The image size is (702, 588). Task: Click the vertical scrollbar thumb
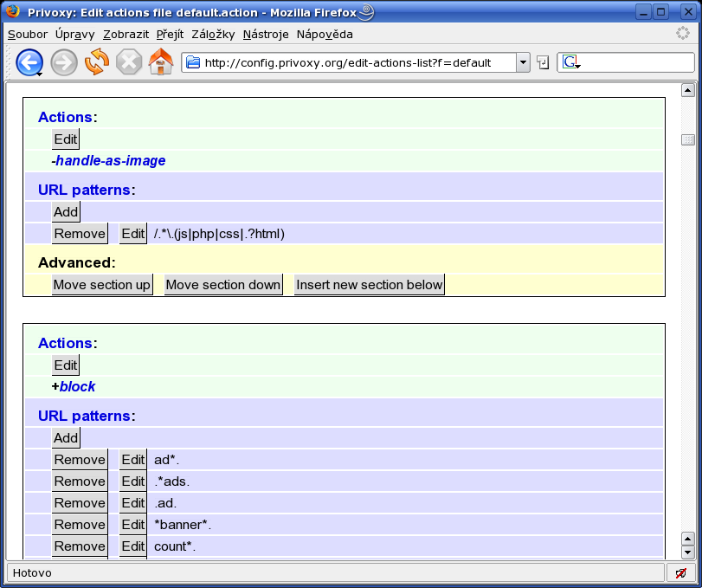tap(687, 139)
